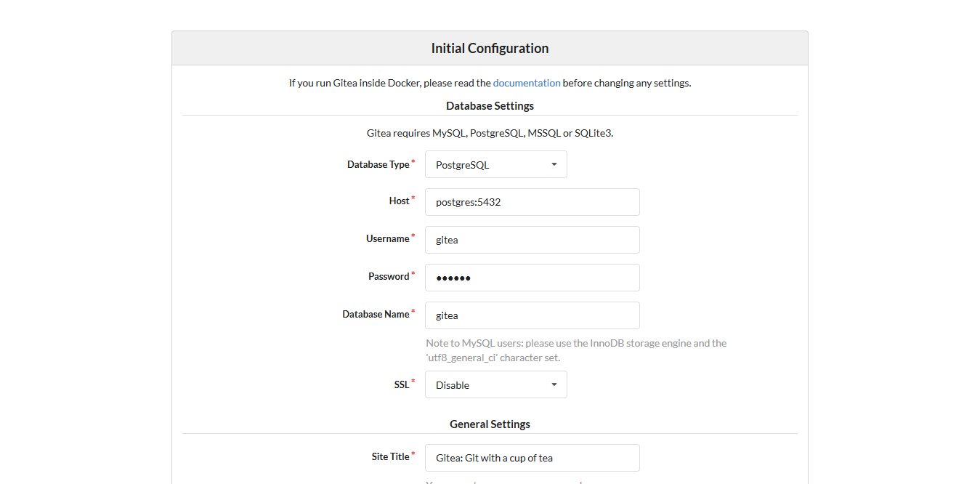
Task: Open the SSL dropdown set to Disable
Action: 495,385
